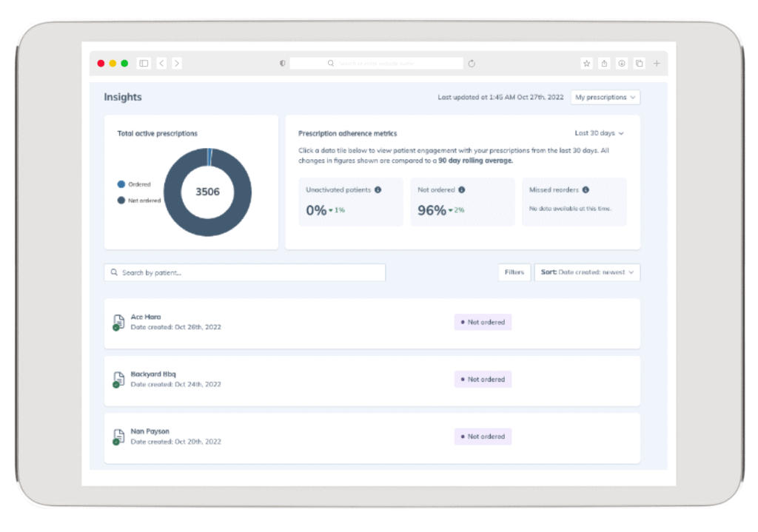Click the Prescription adherence metrics title
The image size is (758, 532).
348,133
